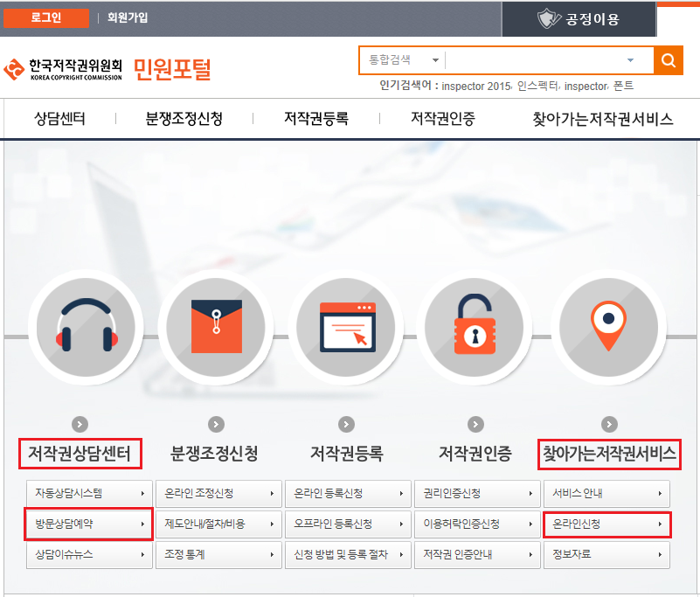Click the 공정이용 shield icon banner
Screen dimensions: 700x597
[x=579, y=18]
